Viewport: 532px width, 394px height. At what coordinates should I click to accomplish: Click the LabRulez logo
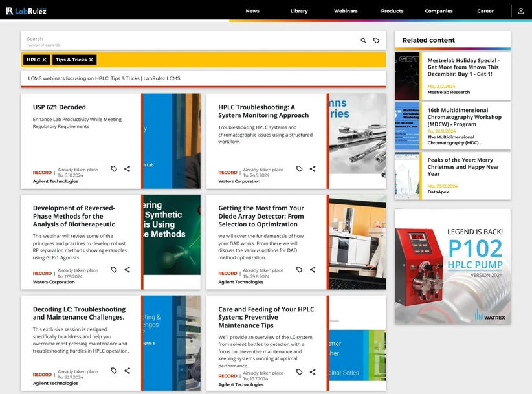[x=27, y=11]
